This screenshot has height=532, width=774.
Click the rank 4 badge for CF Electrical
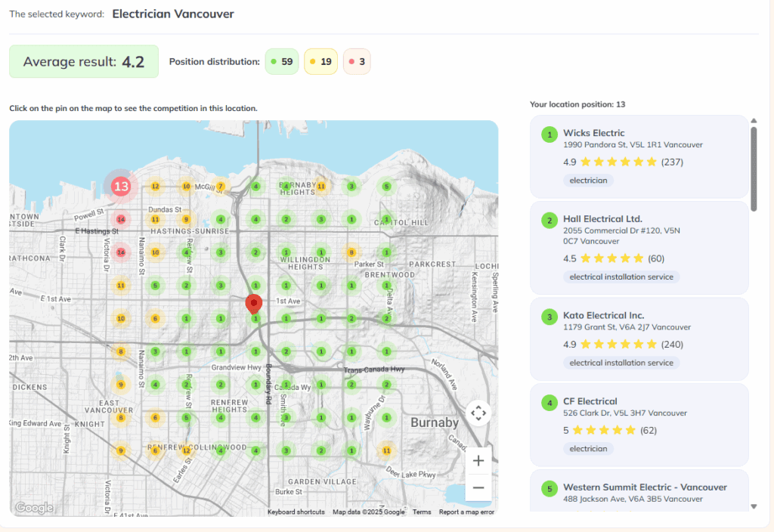click(550, 404)
